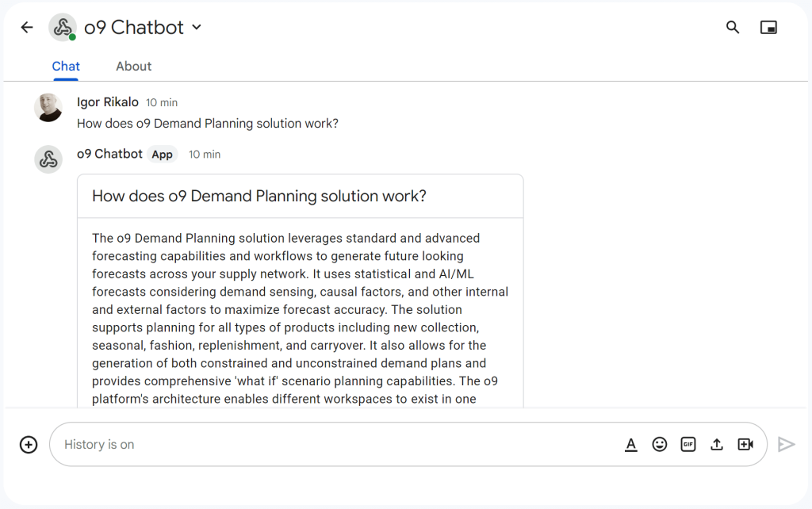This screenshot has width=812, height=509.
Task: Open chat in pop-out window icon
Action: coord(768,28)
